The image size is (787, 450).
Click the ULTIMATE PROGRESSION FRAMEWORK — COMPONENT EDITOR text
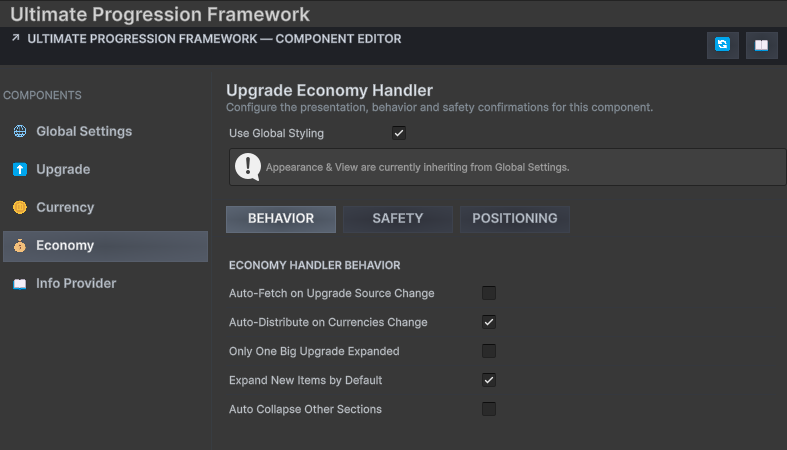click(214, 39)
